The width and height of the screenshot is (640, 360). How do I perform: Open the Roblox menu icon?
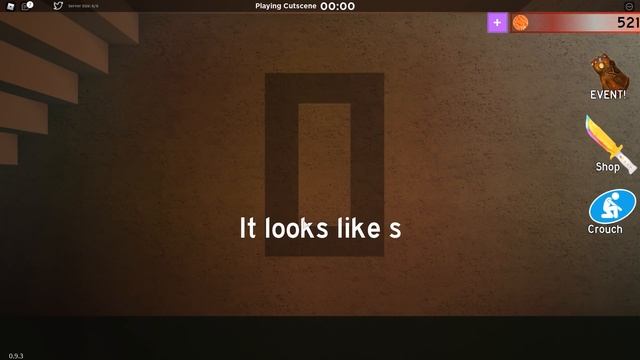pyautogui.click(x=11, y=6)
